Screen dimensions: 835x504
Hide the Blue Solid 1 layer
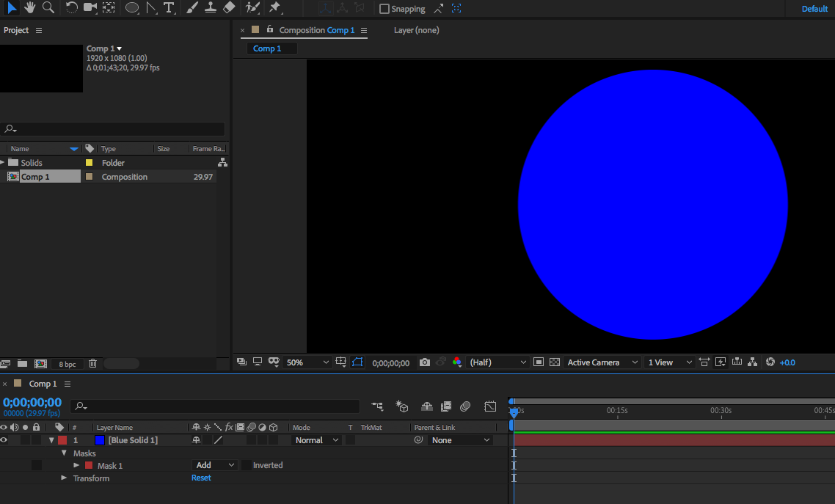[4, 440]
